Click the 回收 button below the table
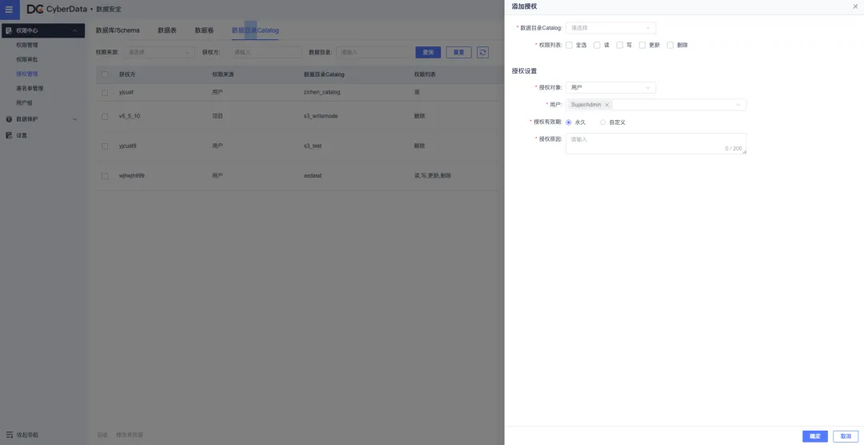The height and width of the screenshot is (445, 864). 102,435
